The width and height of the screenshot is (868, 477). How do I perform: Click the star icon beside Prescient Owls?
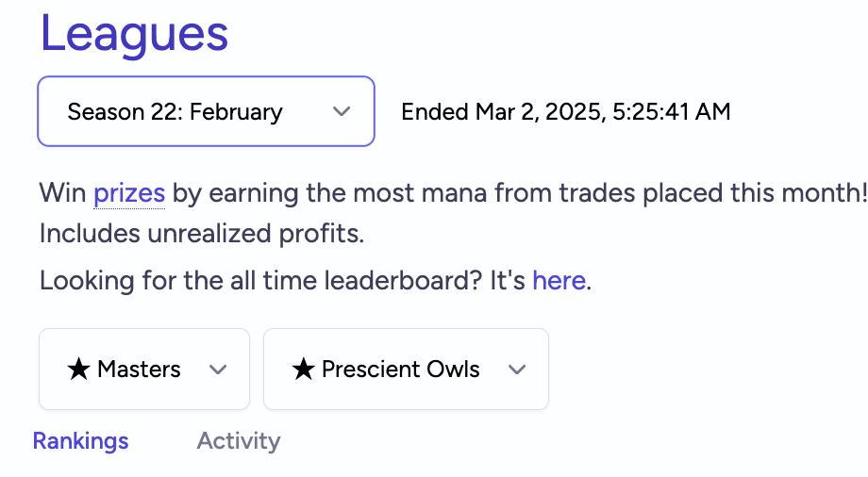click(304, 370)
